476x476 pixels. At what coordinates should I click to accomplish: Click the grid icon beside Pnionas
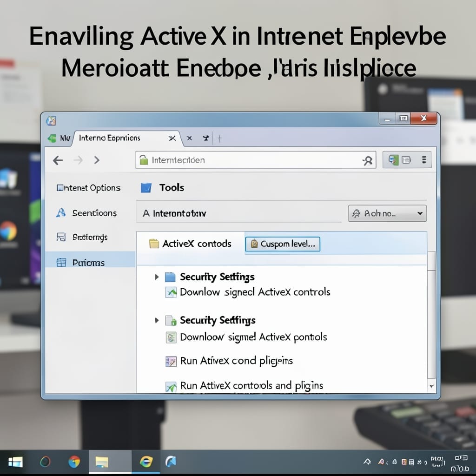pyautogui.click(x=61, y=263)
